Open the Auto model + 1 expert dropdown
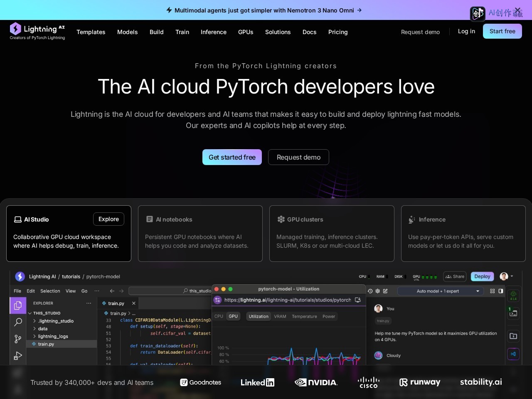This screenshot has height=399, width=532. [x=441, y=291]
